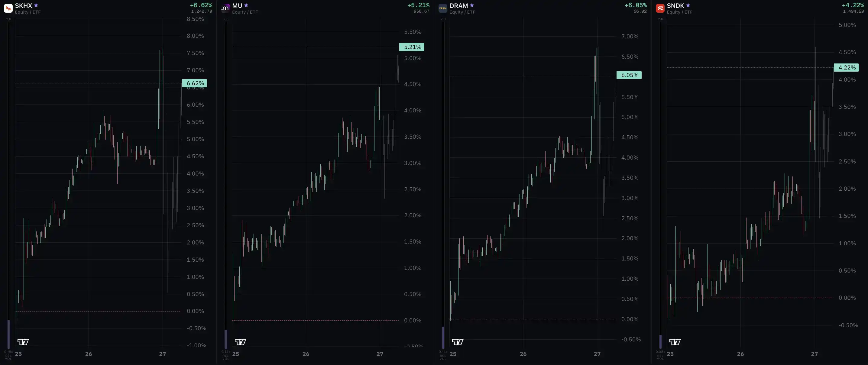Open the TradingView logo in SKHX chart
The height and width of the screenshot is (365, 868).
pos(23,342)
